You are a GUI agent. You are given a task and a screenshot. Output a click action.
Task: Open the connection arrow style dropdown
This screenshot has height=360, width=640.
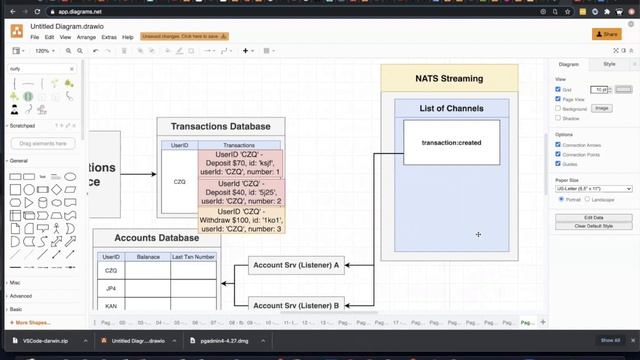(209, 51)
